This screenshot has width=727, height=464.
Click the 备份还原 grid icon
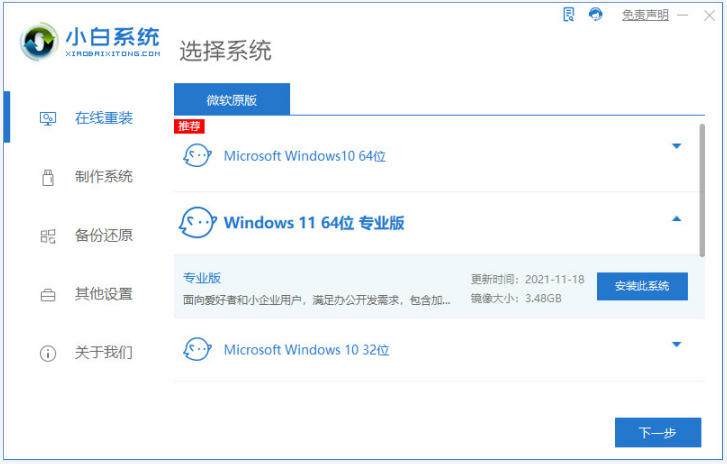click(47, 236)
